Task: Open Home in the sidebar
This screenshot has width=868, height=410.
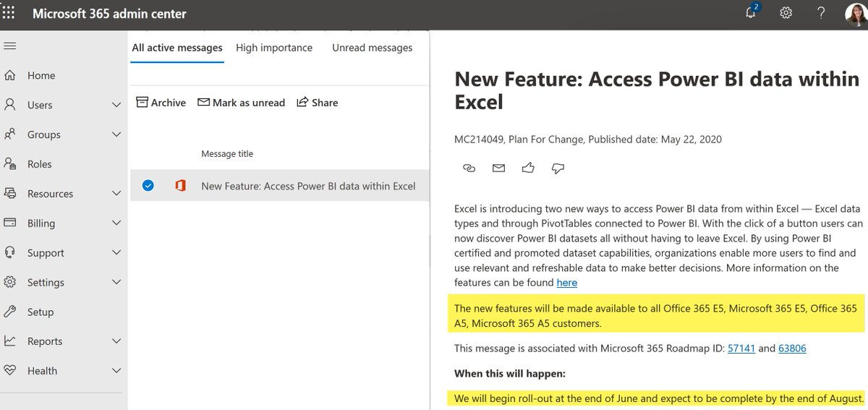Action: 41,75
